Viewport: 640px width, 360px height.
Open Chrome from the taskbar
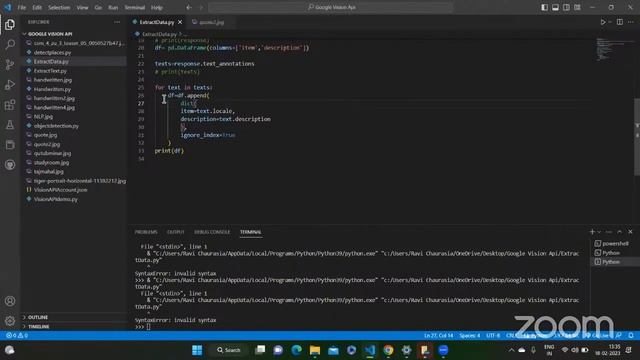click(x=388, y=350)
